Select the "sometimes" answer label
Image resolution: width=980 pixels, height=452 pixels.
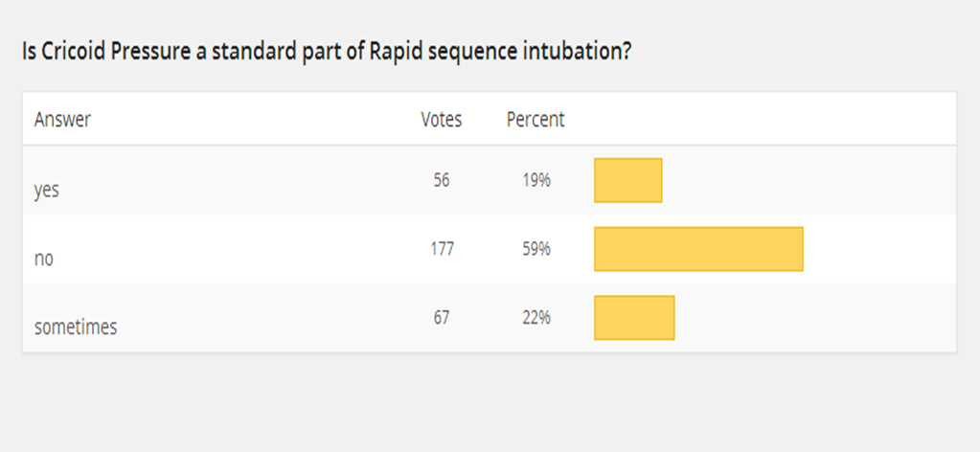(76, 328)
